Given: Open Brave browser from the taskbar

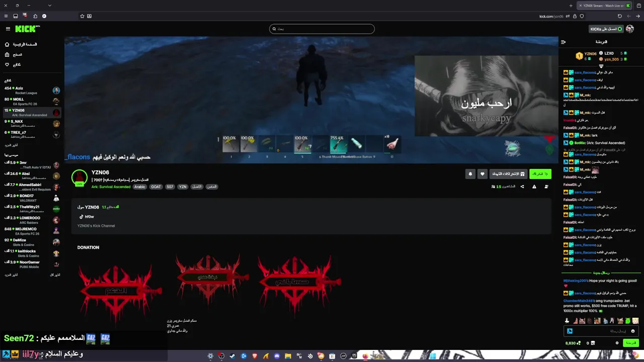Looking at the screenshot, I should pyautogui.click(x=255, y=356).
